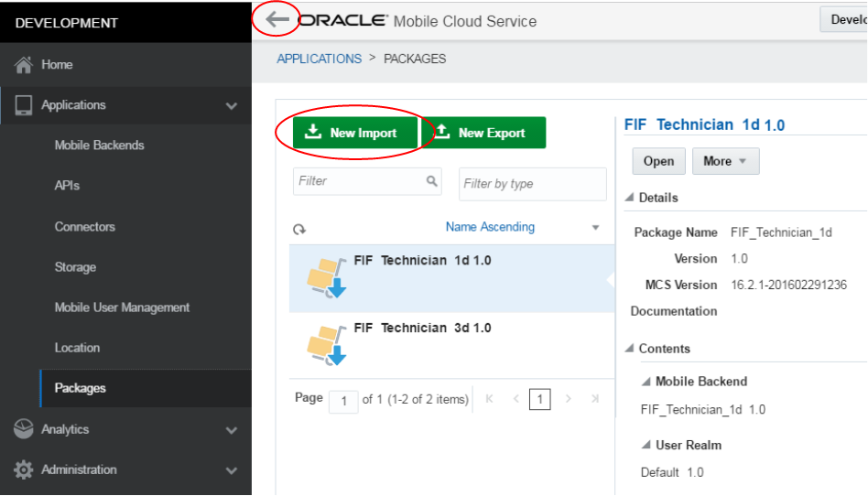Expand the Analytics sidebar section
868x496 pixels.
[x=232, y=430]
